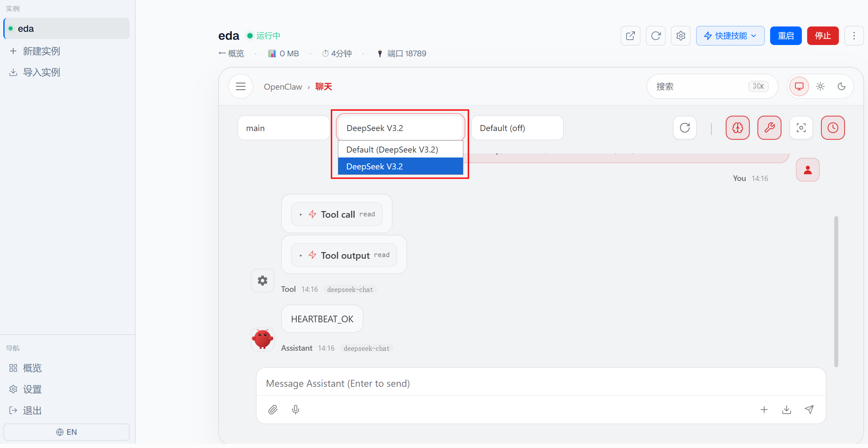This screenshot has height=448, width=868.
Task: Open the three-dot more options menu
Action: point(854,35)
